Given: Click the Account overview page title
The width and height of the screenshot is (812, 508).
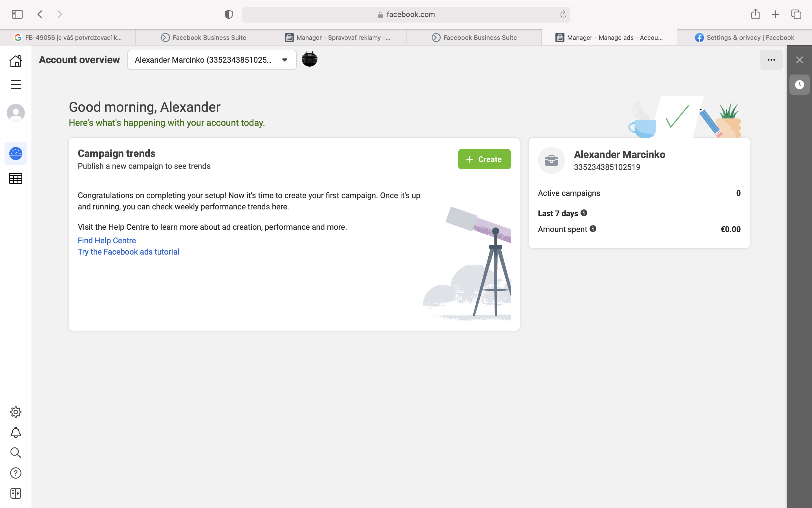Looking at the screenshot, I should pos(79,60).
